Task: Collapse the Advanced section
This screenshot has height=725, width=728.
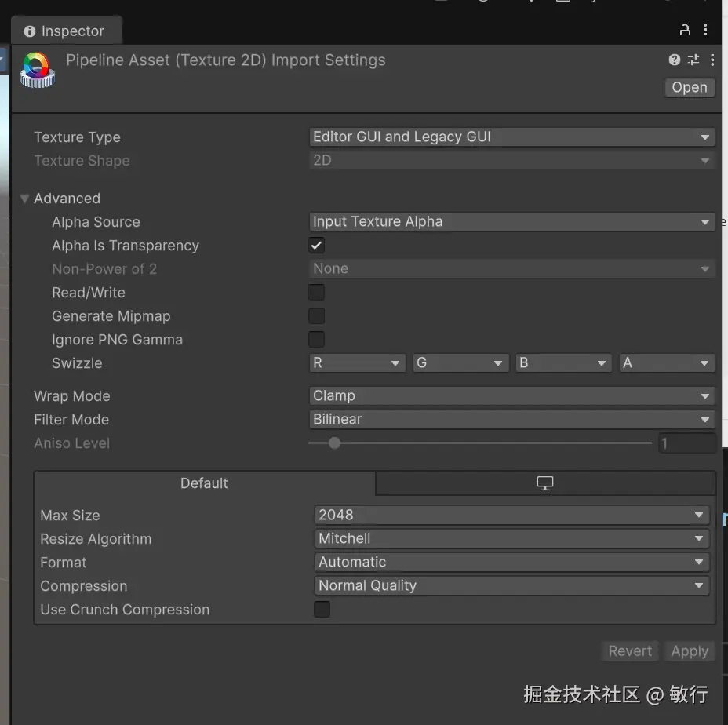Action: point(25,199)
